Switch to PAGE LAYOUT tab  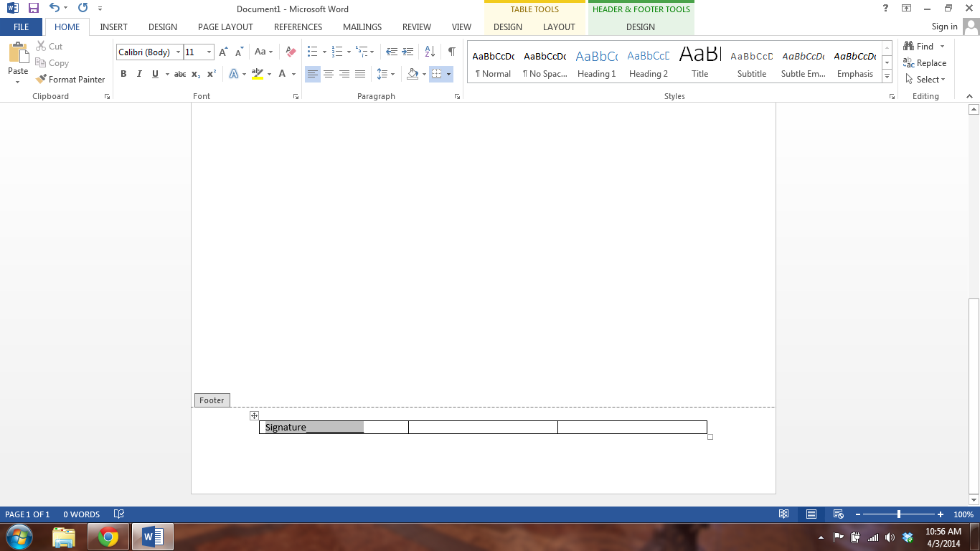[x=225, y=27]
